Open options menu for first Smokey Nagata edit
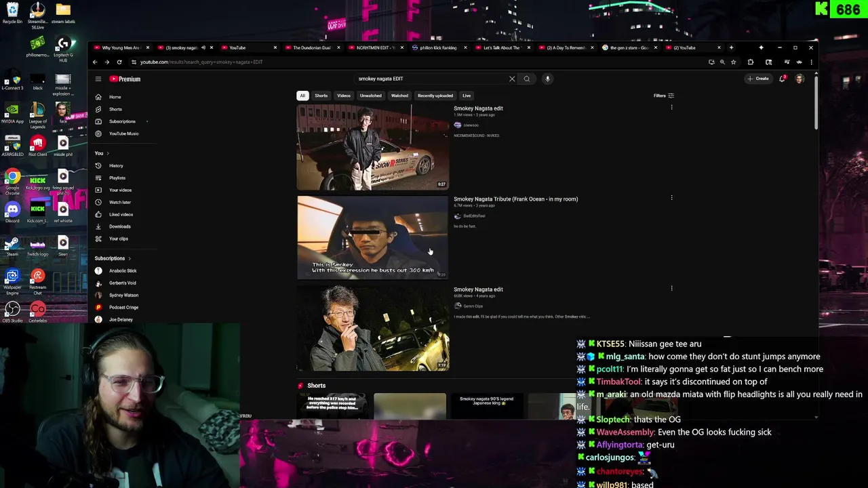 (x=671, y=108)
